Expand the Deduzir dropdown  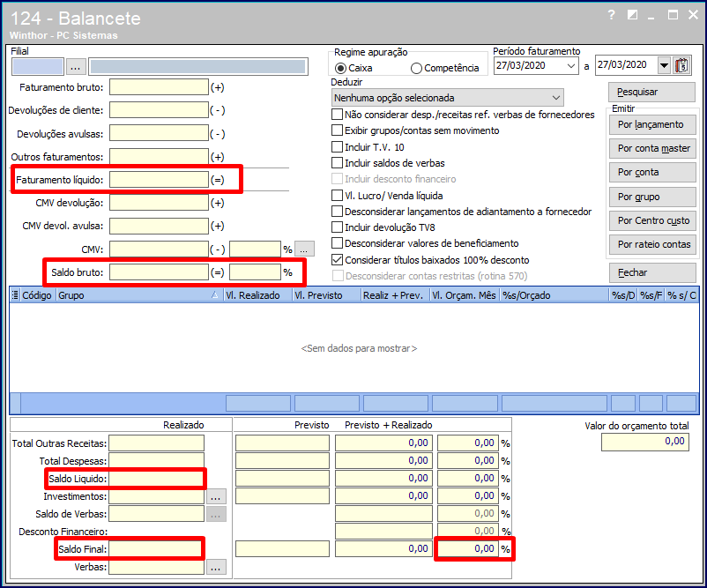pos(556,98)
